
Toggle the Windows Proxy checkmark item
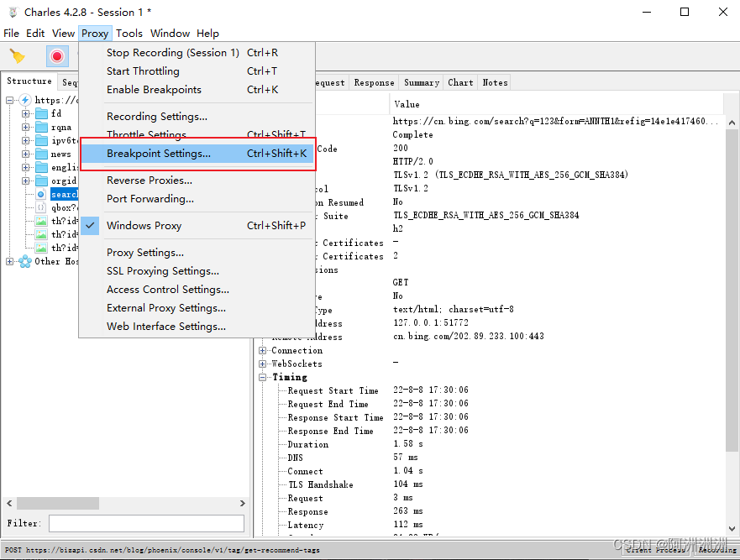(x=197, y=226)
